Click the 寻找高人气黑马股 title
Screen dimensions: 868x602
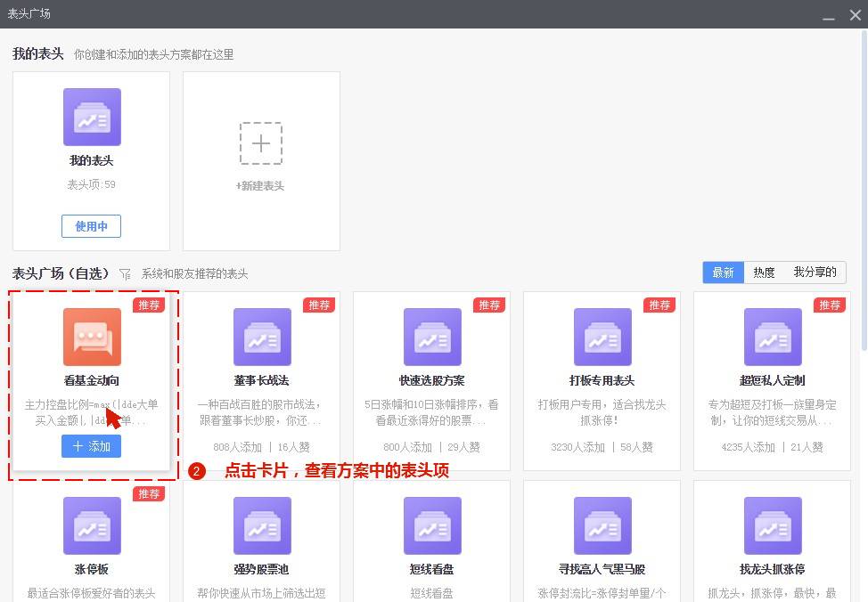click(602, 569)
